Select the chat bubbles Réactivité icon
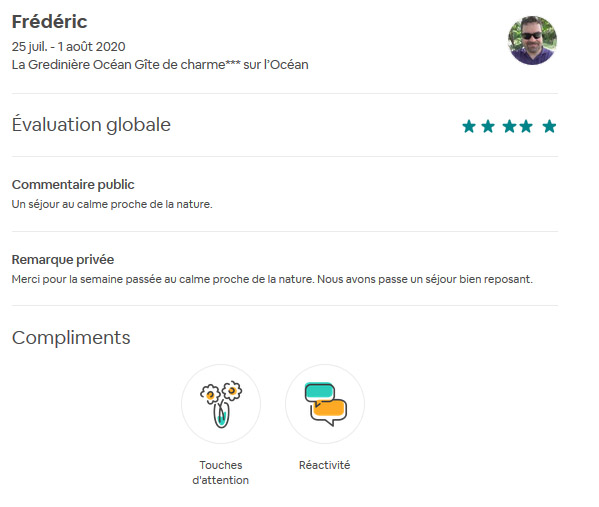Image resolution: width=599 pixels, height=507 pixels. tap(325, 404)
